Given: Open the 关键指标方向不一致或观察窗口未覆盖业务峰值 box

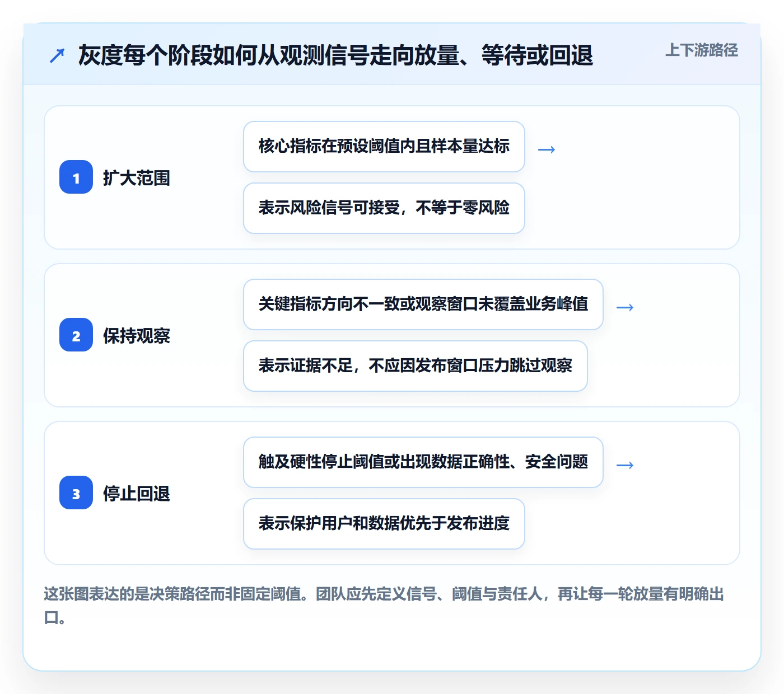Looking at the screenshot, I should 423,304.
